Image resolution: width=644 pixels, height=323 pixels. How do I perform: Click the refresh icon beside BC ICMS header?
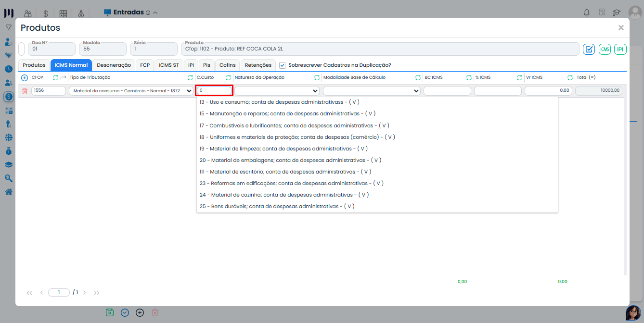[x=469, y=77]
